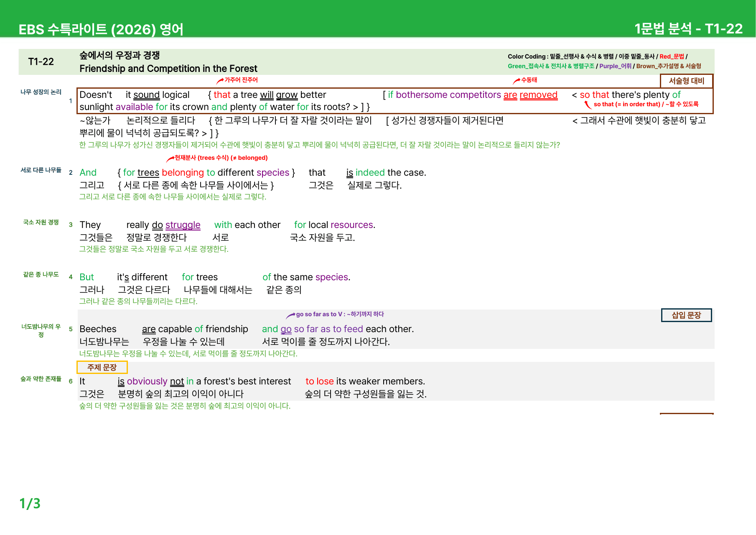
Task: Click the boxed tag '서술형 대비'
Action: pyautogui.click(x=687, y=81)
